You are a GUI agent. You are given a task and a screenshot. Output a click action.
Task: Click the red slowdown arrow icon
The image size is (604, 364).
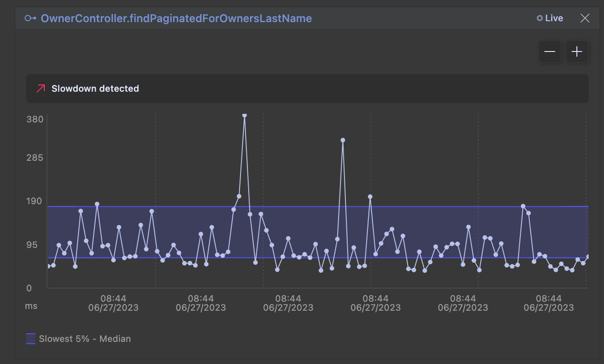tap(41, 89)
